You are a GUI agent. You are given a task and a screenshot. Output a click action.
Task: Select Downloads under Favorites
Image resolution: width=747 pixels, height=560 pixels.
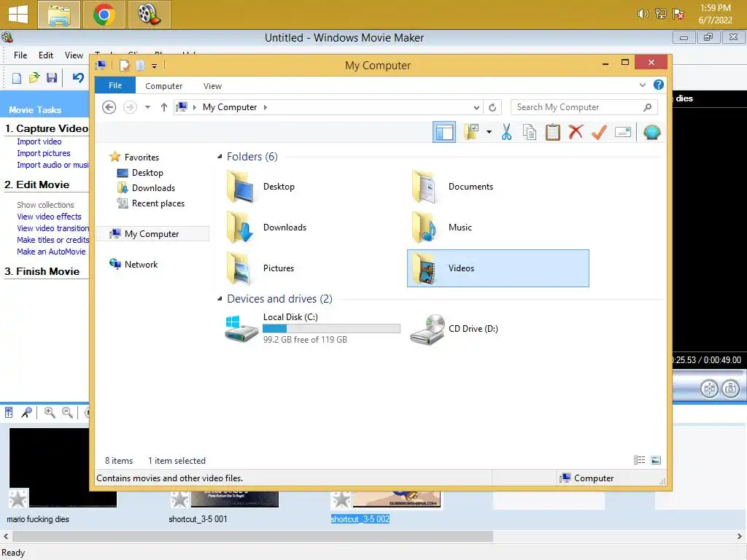click(153, 188)
